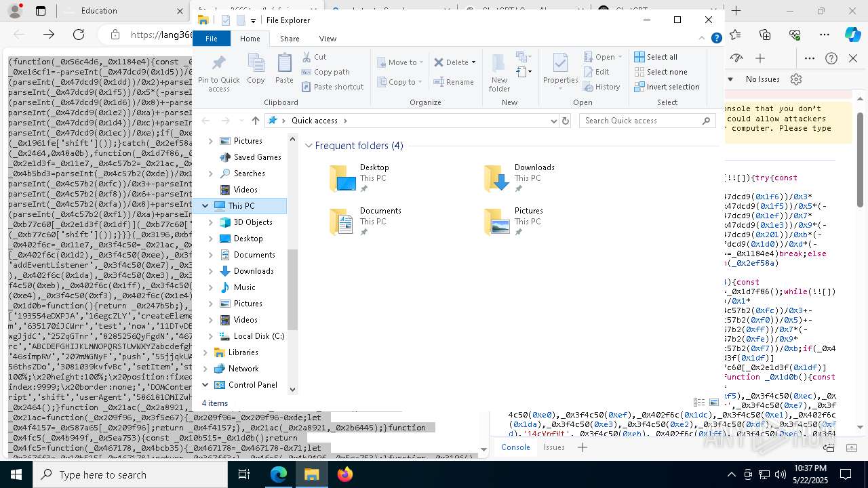Collapse the Frequent folders section

[309, 146]
